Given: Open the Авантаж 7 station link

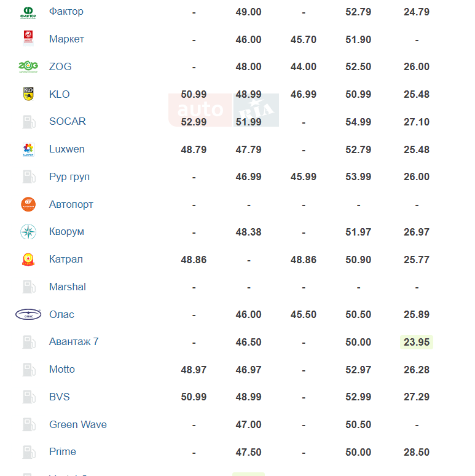Looking at the screenshot, I should pos(74,342).
